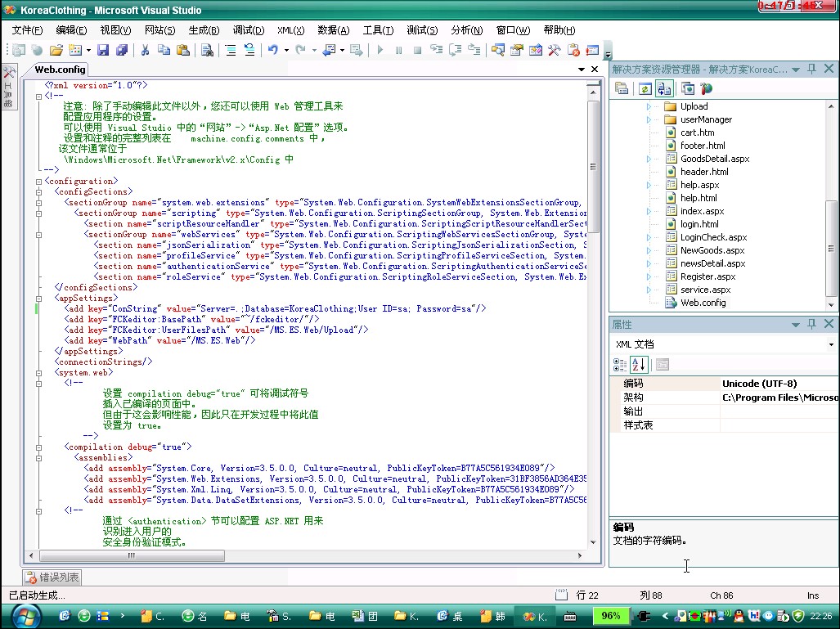Select the 编码 property row
Screen dimensions: 840x629
coord(725,384)
